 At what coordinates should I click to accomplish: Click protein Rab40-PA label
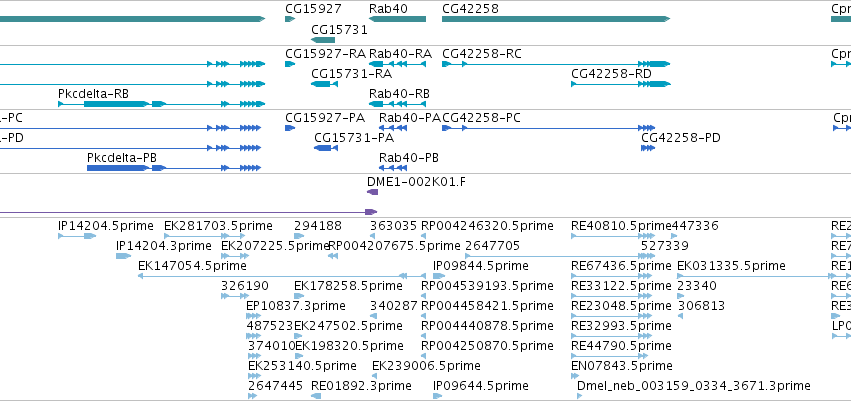pyautogui.click(x=409, y=118)
